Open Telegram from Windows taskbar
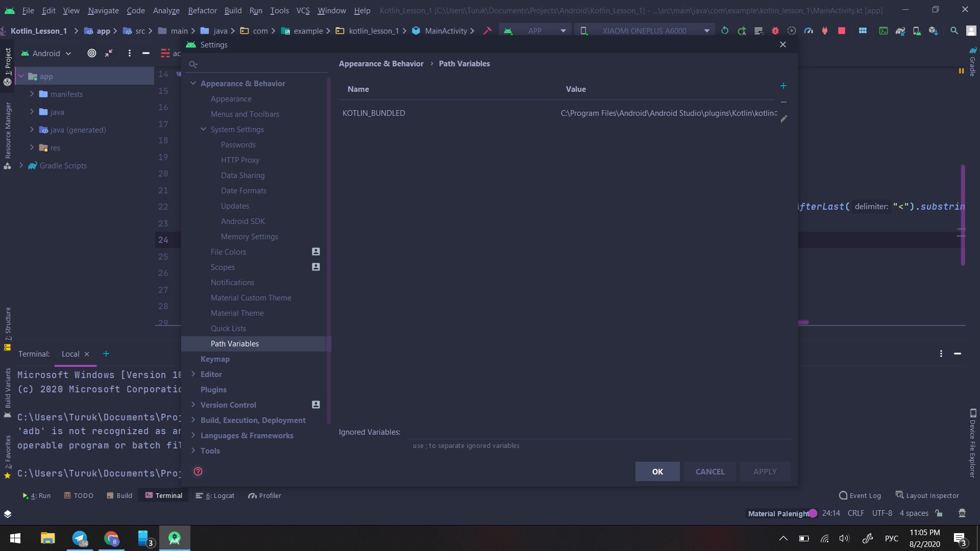 tap(80, 538)
